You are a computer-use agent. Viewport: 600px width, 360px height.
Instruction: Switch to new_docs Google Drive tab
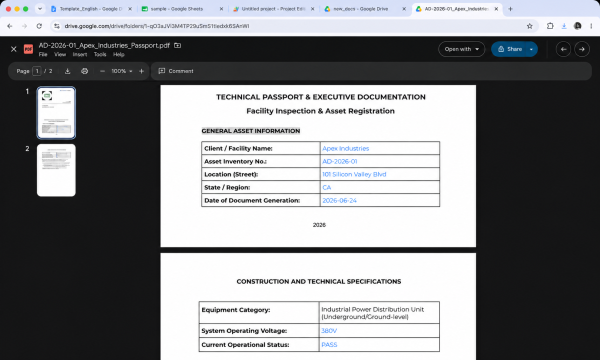click(x=360, y=9)
